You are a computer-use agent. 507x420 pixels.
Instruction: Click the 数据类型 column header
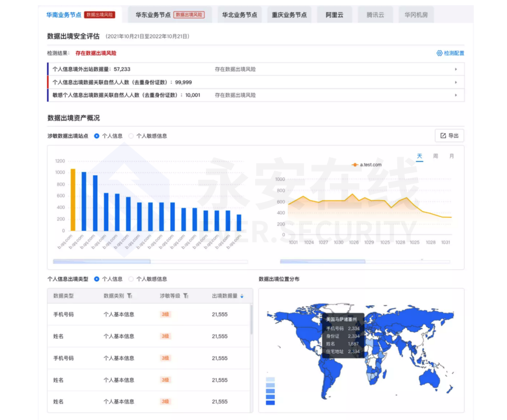coord(63,296)
